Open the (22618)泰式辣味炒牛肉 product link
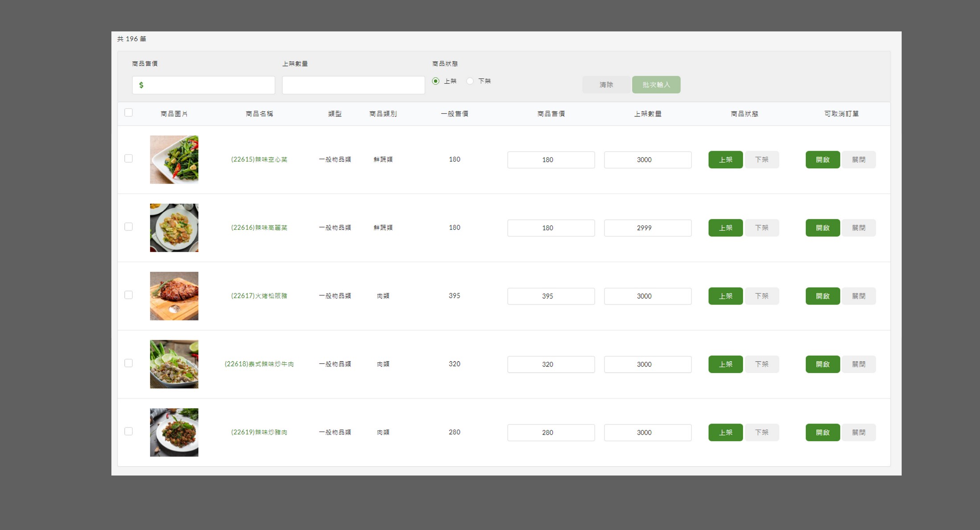The image size is (980, 530). pos(259,364)
